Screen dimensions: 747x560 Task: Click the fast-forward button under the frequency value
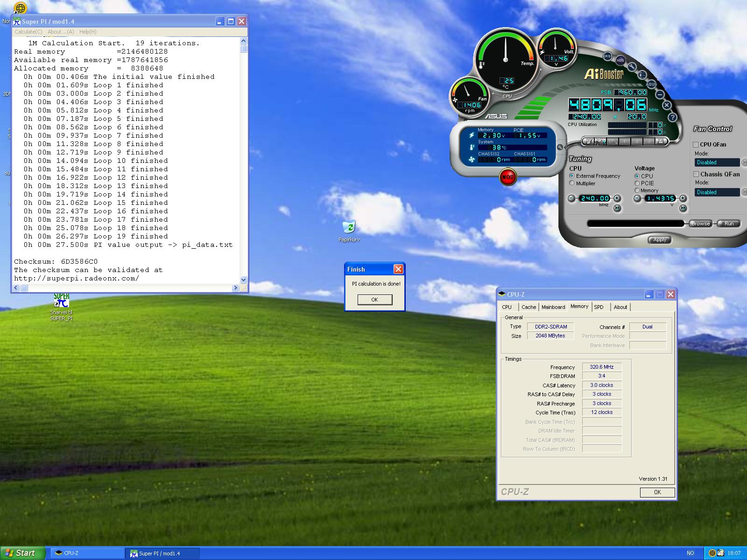point(617,208)
